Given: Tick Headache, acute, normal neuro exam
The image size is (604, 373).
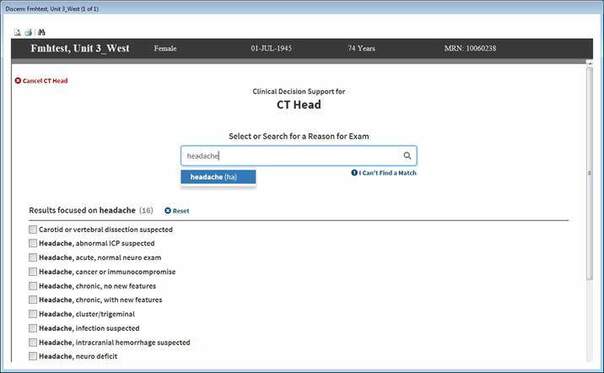Looking at the screenshot, I should click(33, 257).
